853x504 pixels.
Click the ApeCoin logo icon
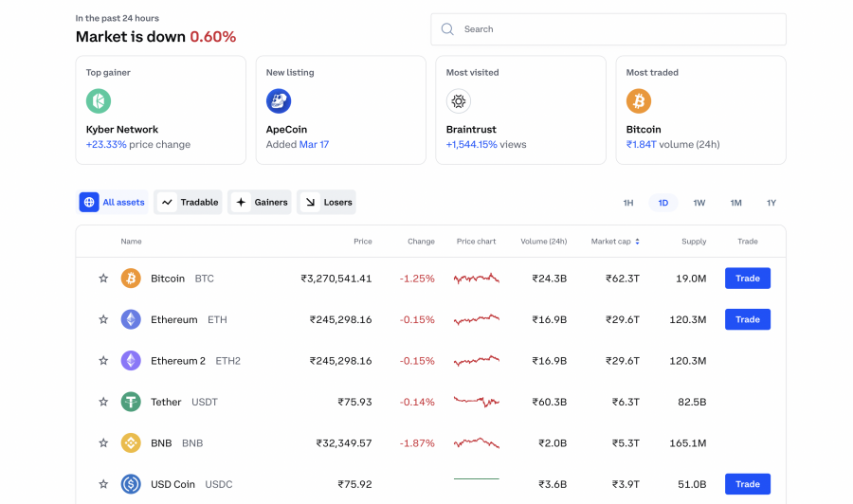point(279,101)
